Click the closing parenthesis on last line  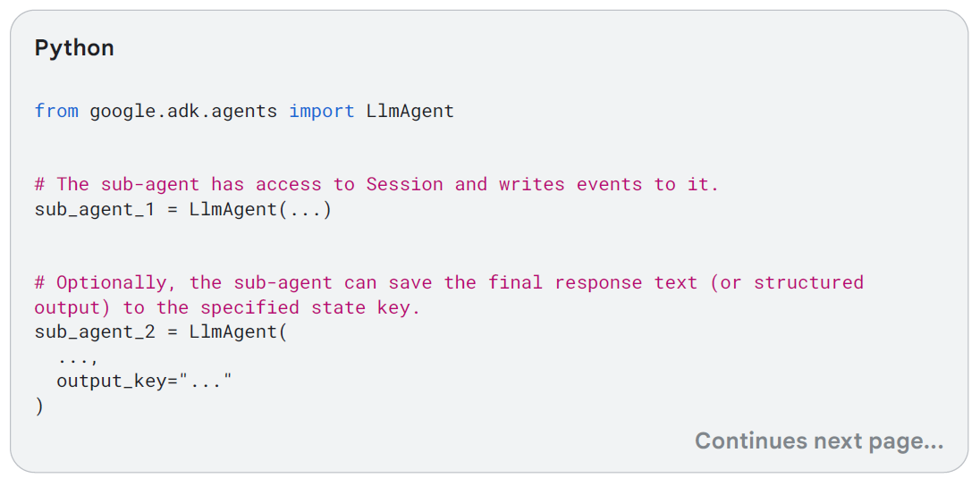coord(39,406)
